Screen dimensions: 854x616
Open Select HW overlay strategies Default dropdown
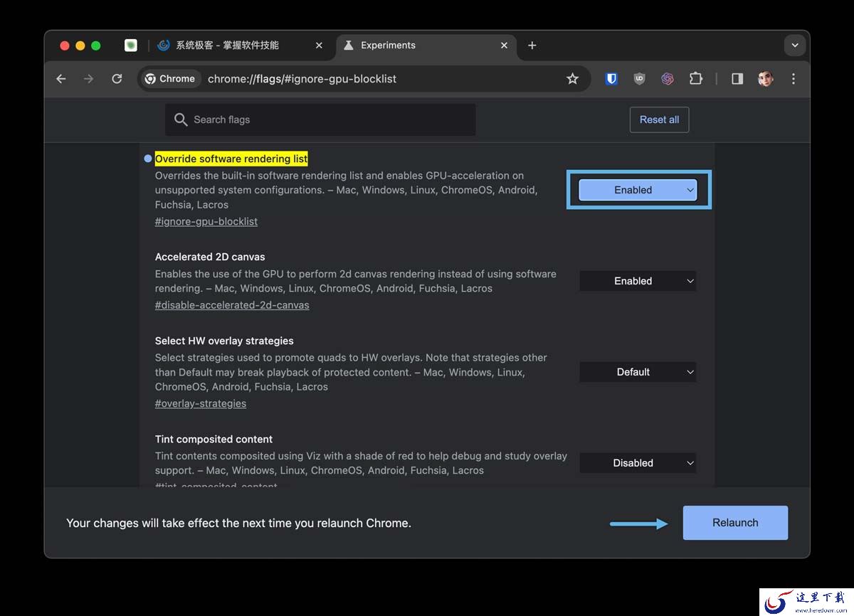638,372
